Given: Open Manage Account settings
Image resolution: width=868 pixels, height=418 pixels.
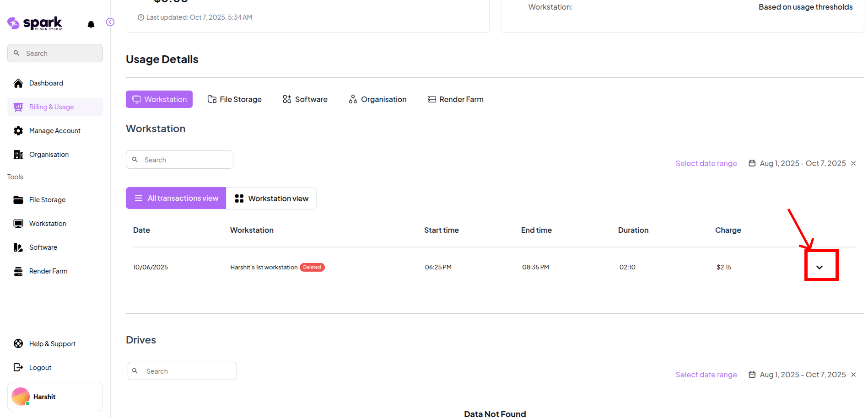Looking at the screenshot, I should (54, 131).
